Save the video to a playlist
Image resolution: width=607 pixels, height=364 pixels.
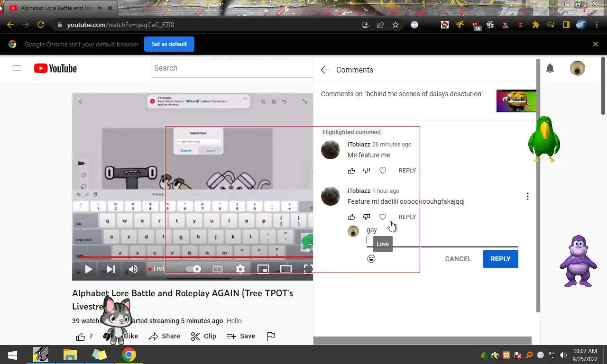click(241, 336)
